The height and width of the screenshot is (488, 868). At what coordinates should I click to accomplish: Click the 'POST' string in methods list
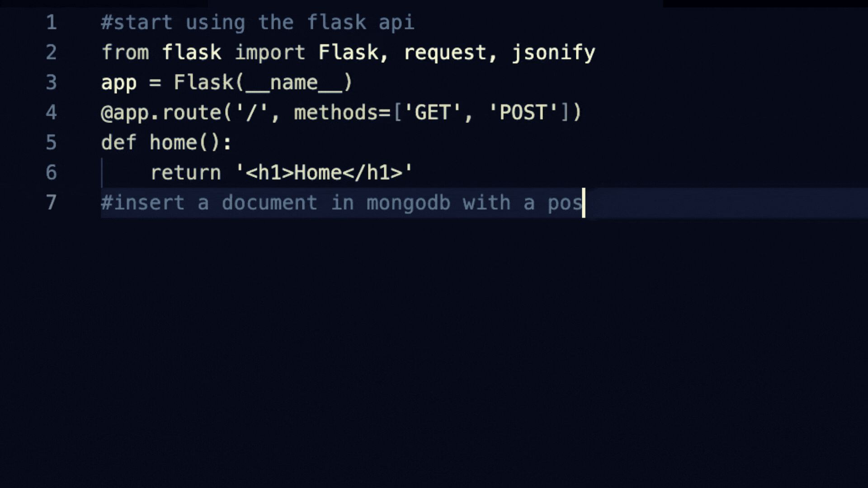pyautogui.click(x=523, y=113)
